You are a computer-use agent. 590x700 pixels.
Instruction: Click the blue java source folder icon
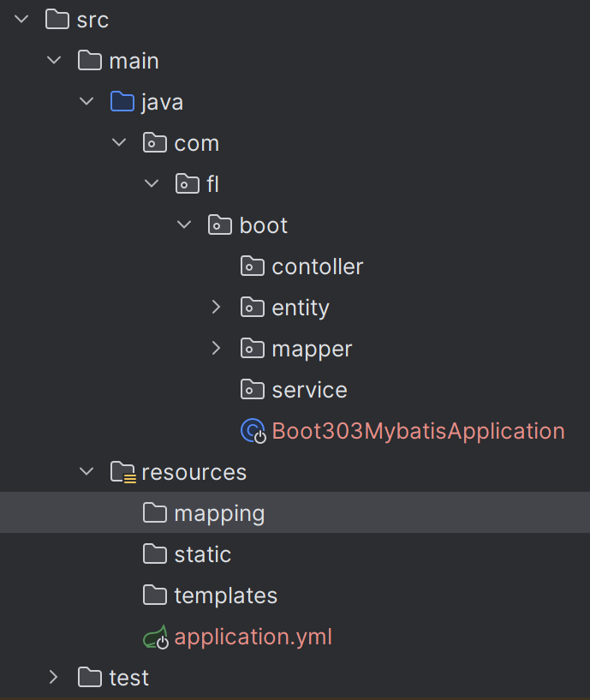(x=123, y=102)
